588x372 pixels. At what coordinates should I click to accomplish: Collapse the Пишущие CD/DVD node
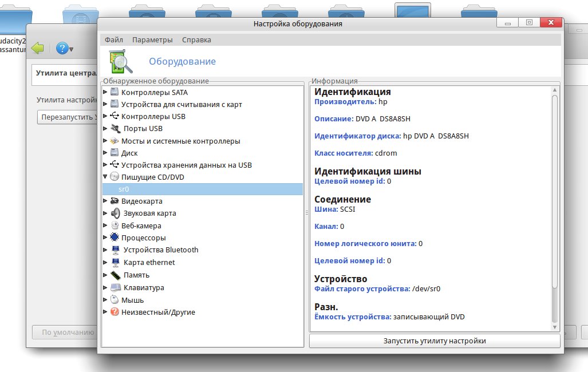coord(105,176)
